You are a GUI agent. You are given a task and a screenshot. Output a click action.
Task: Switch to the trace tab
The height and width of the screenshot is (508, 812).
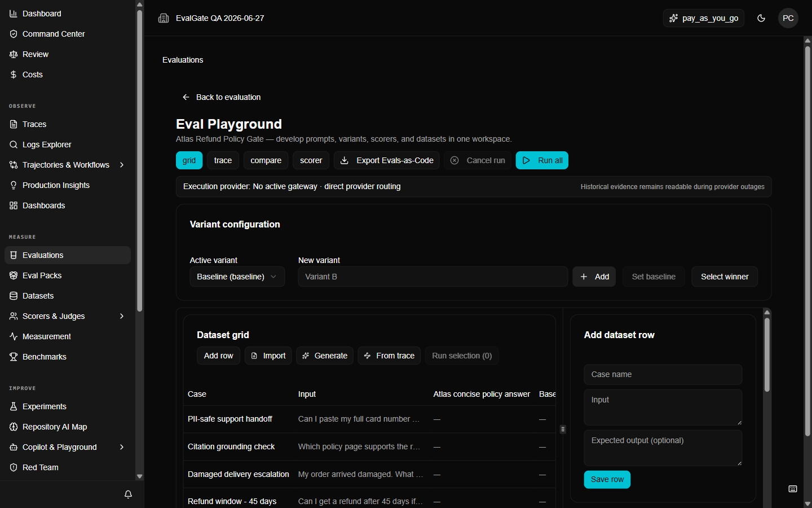click(223, 160)
